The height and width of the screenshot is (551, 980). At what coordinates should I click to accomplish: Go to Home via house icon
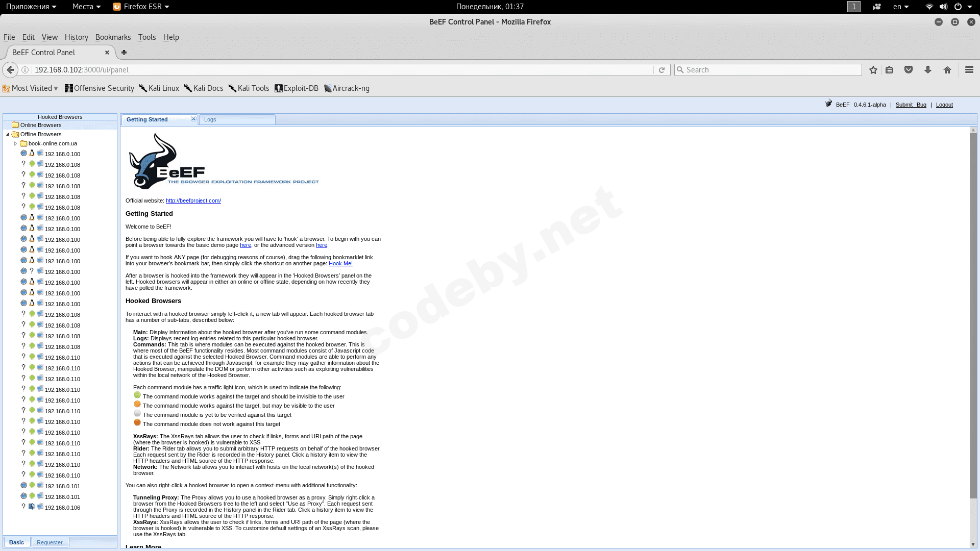[x=947, y=70]
